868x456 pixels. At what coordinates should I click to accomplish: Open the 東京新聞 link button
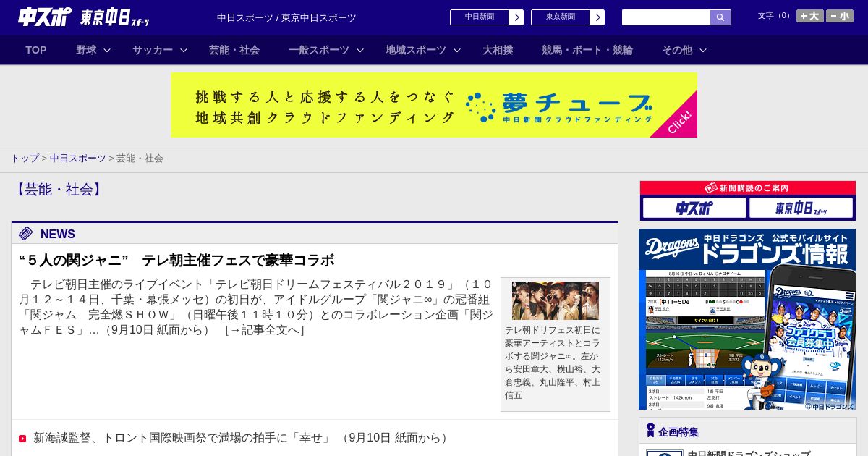pyautogui.click(x=568, y=17)
